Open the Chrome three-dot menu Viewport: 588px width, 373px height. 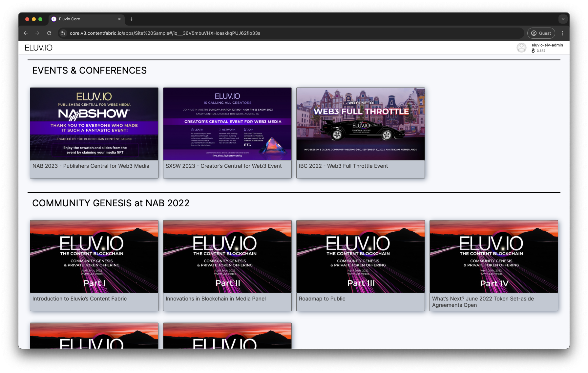pyautogui.click(x=562, y=33)
